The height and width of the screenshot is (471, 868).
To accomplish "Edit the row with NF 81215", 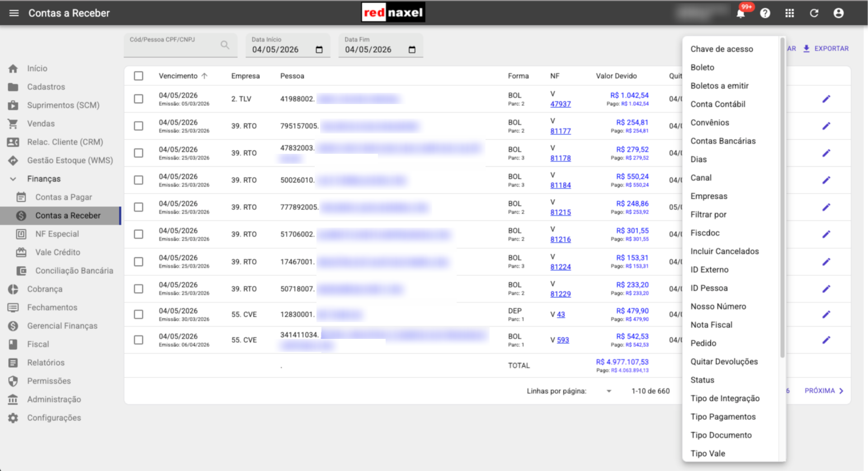I will point(826,207).
